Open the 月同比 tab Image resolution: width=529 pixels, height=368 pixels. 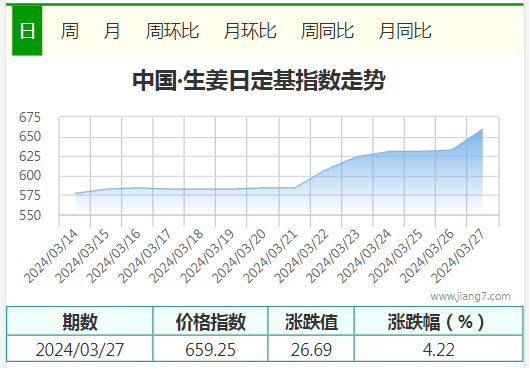(x=405, y=31)
